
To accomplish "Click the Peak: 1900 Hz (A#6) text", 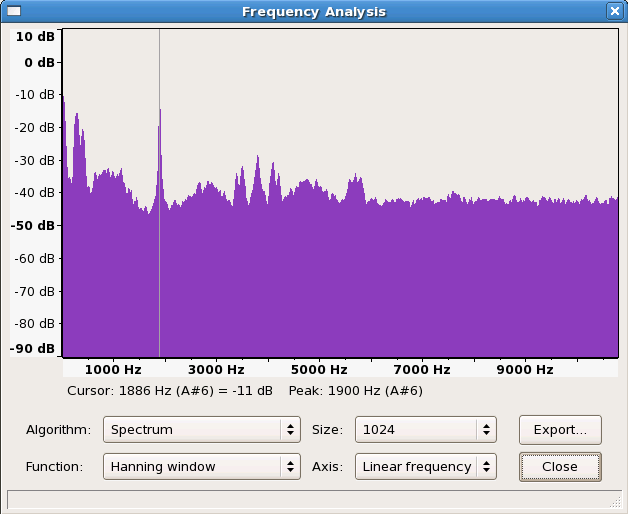I will [356, 391].
